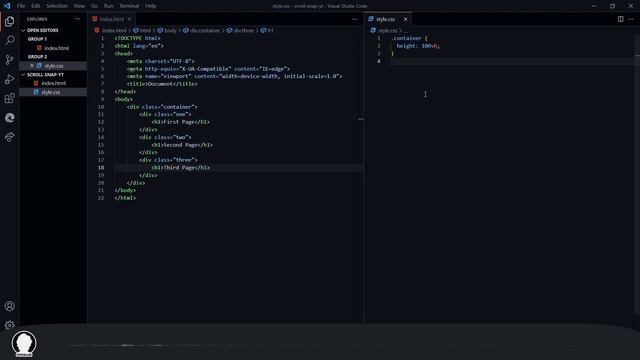This screenshot has width=640, height=360.
Task: Close style.css in the Open Editors list
Action: (x=32, y=66)
